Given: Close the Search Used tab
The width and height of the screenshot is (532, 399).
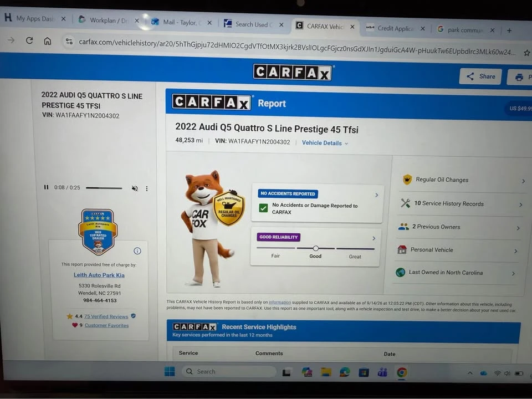Looking at the screenshot, I should point(282,24).
